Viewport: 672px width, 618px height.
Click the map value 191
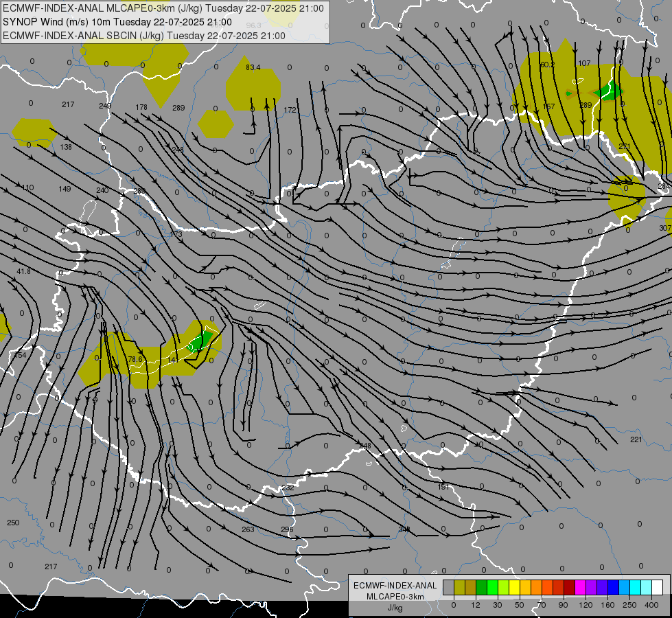coord(443,487)
